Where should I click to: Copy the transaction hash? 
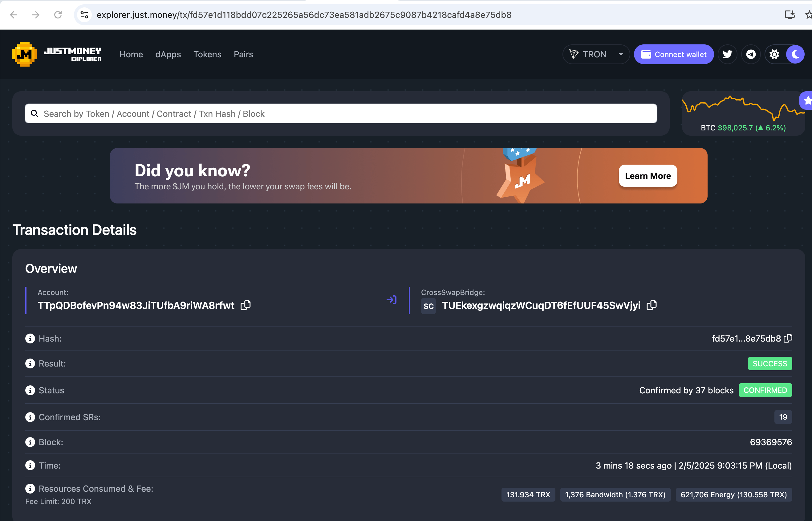(x=788, y=338)
